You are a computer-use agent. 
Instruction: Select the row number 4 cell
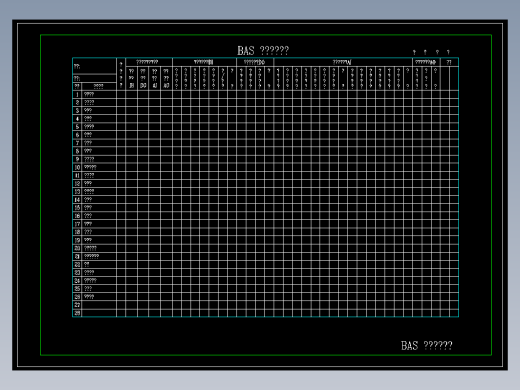(x=77, y=119)
